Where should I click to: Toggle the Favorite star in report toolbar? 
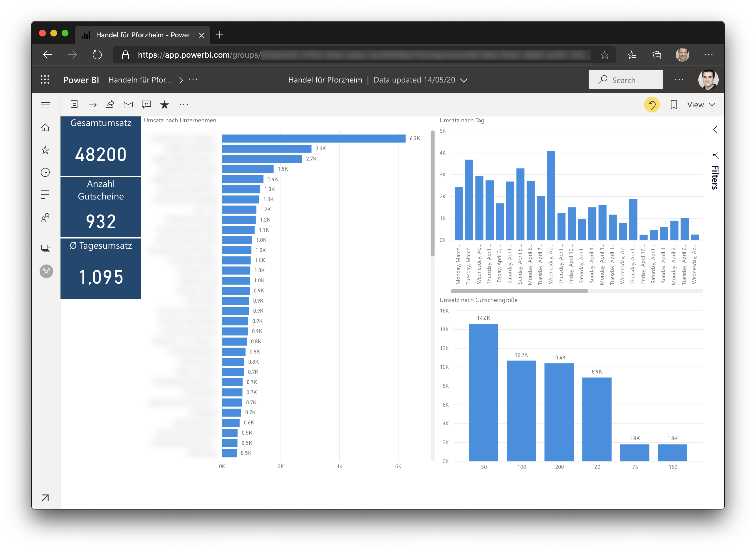[165, 105]
